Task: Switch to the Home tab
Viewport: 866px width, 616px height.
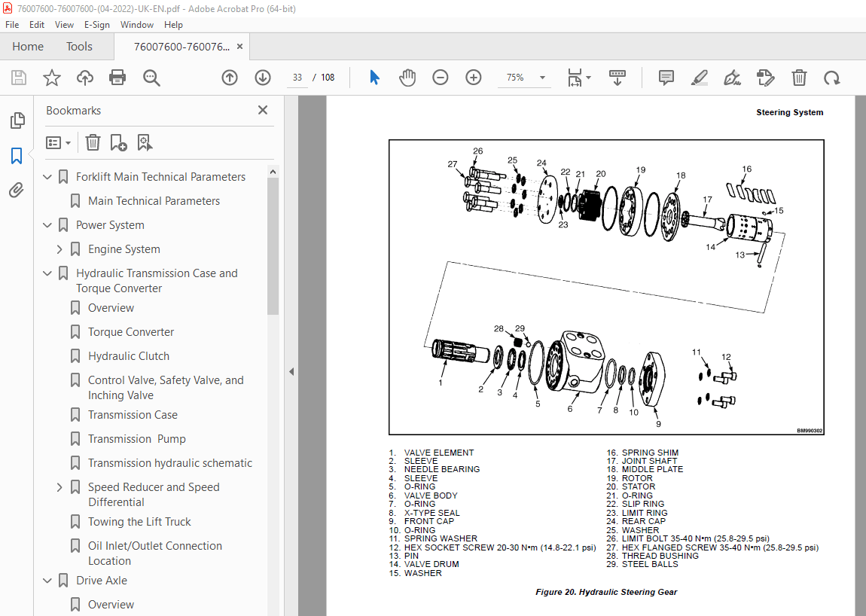Action: pyautogui.click(x=28, y=46)
